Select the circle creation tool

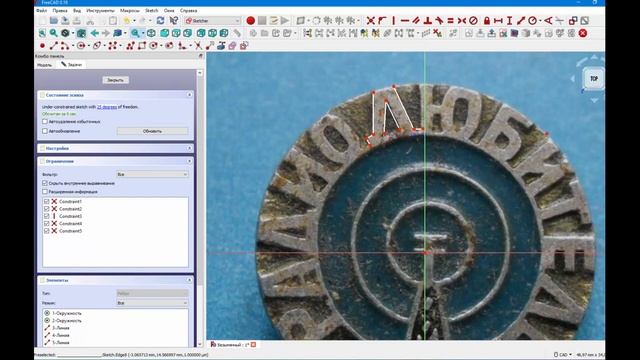[81, 46]
